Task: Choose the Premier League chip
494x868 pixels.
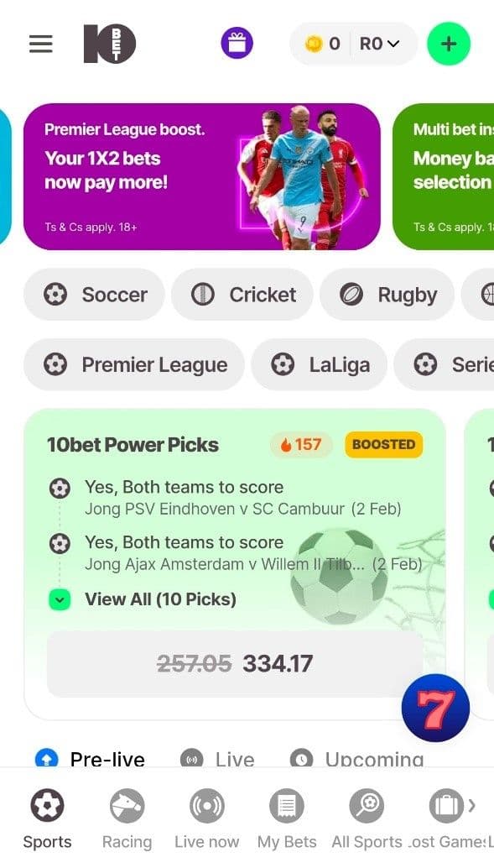Action: point(134,365)
